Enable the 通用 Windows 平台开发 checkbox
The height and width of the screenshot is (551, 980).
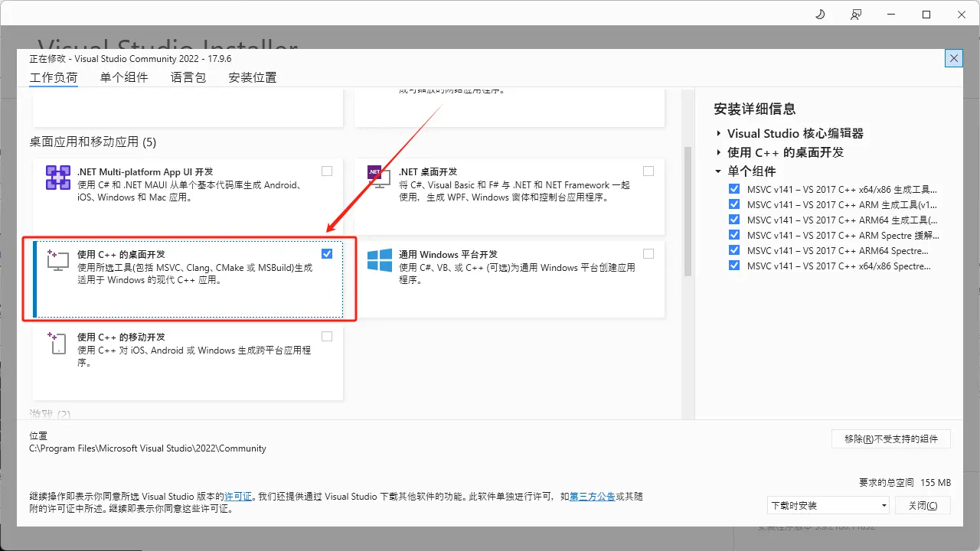click(x=648, y=254)
